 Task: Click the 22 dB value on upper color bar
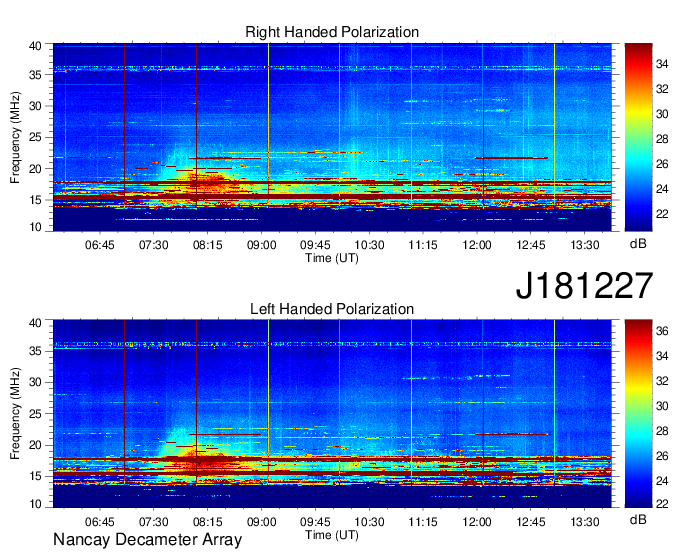pos(662,214)
